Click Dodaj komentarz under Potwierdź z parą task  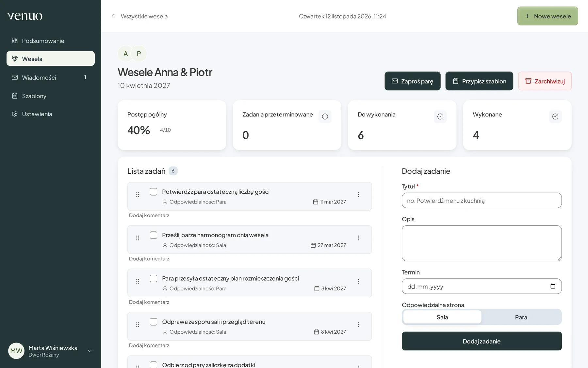pyautogui.click(x=149, y=215)
